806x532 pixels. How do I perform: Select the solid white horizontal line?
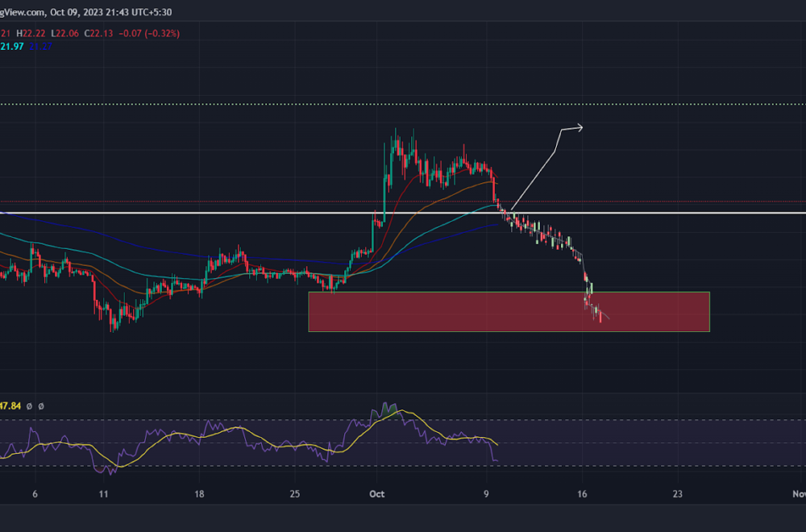403,213
